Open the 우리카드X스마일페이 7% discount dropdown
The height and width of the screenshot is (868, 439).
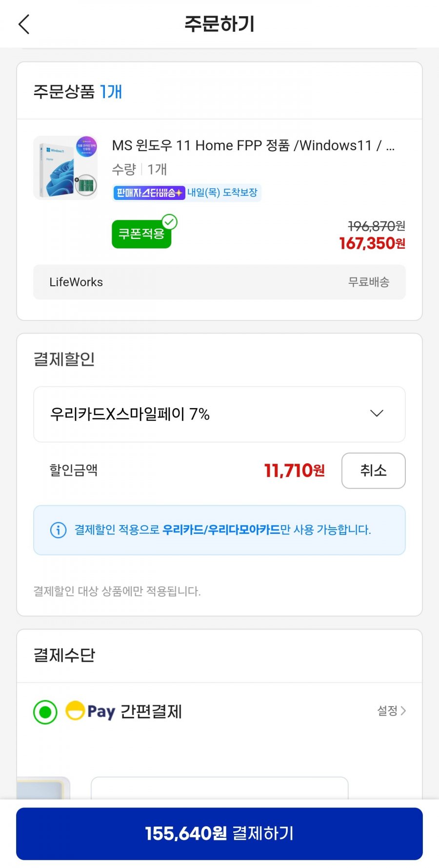(219, 414)
